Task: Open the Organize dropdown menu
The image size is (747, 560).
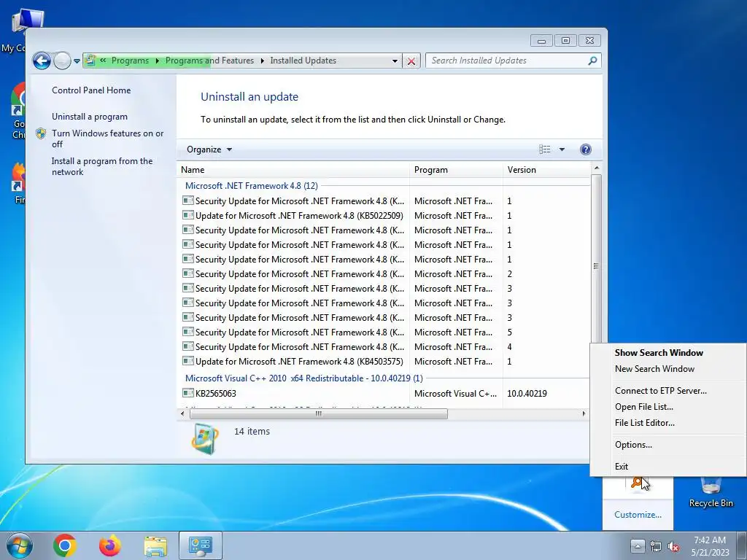Action: (x=209, y=149)
